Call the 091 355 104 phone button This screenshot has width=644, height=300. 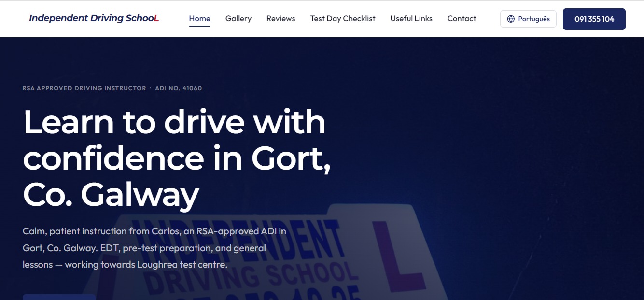click(594, 19)
